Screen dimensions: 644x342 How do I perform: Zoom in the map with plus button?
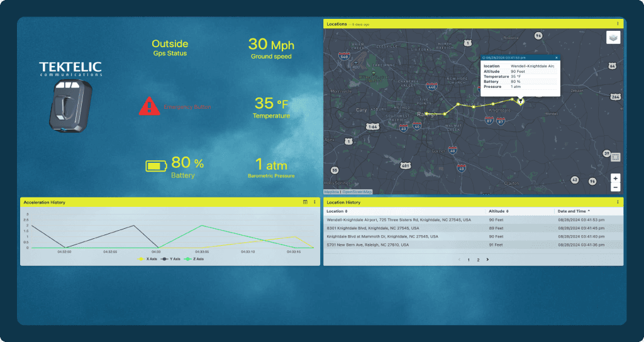click(x=615, y=179)
